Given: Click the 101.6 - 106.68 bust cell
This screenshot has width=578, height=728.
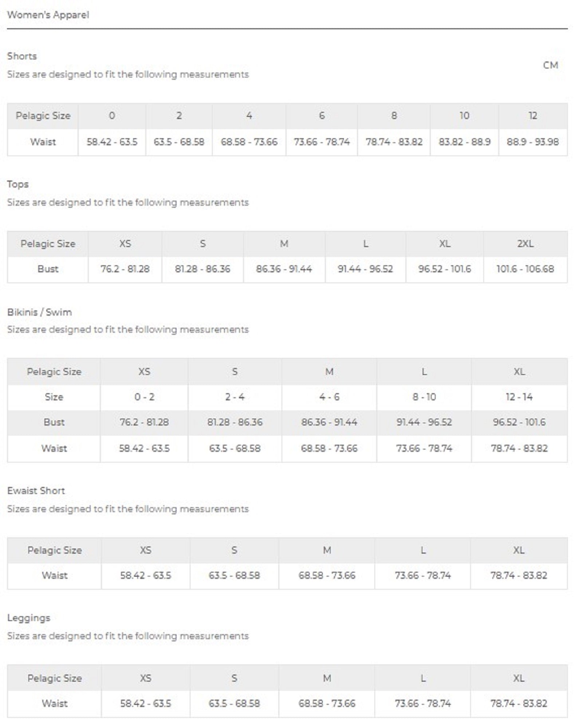Looking at the screenshot, I should (x=525, y=269).
